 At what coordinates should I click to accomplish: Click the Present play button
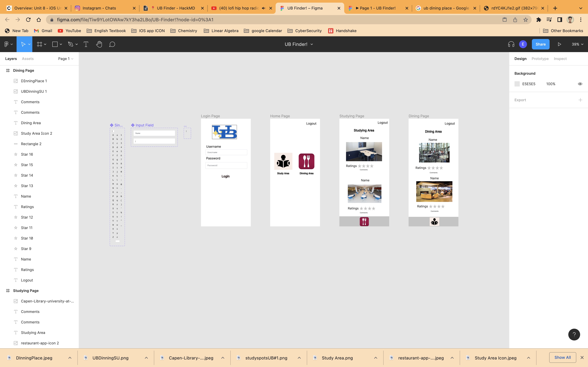click(x=559, y=44)
